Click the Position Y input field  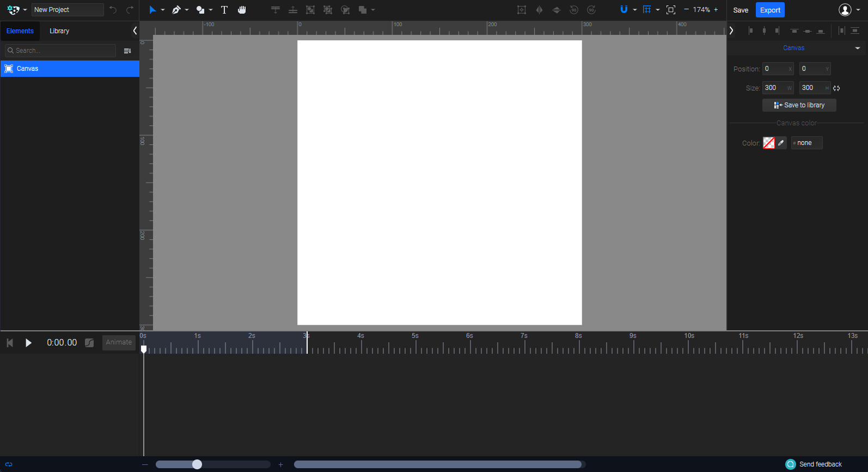point(815,69)
